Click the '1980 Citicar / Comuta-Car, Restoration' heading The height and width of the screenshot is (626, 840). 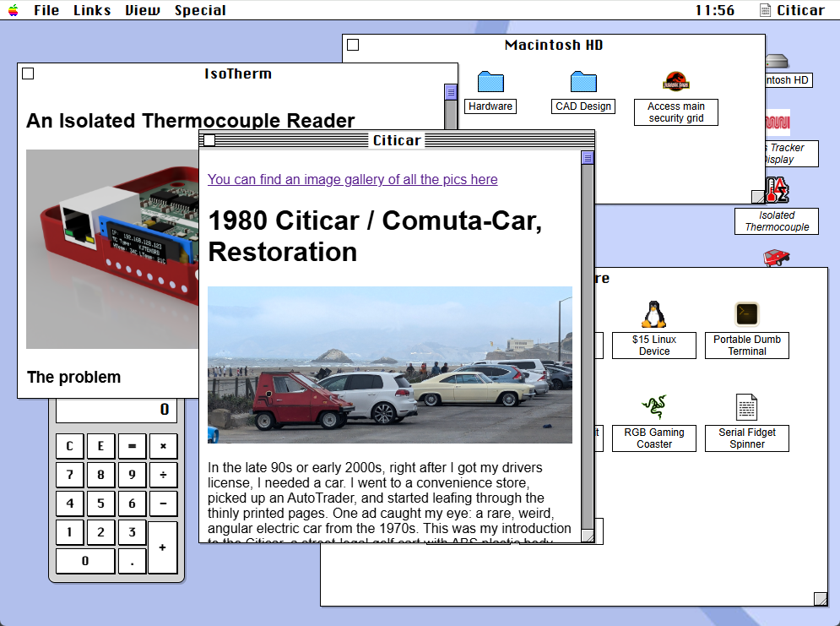click(x=375, y=237)
